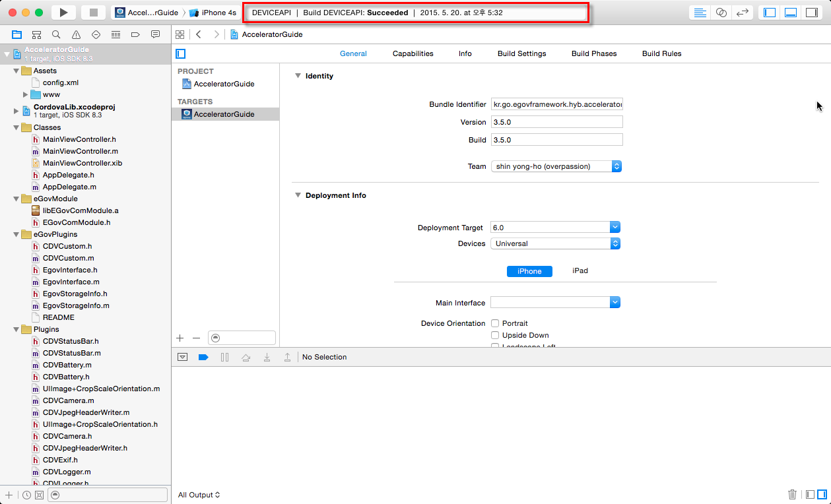Switch to the Assistant editor
This screenshot has width=831, height=504.
click(721, 13)
